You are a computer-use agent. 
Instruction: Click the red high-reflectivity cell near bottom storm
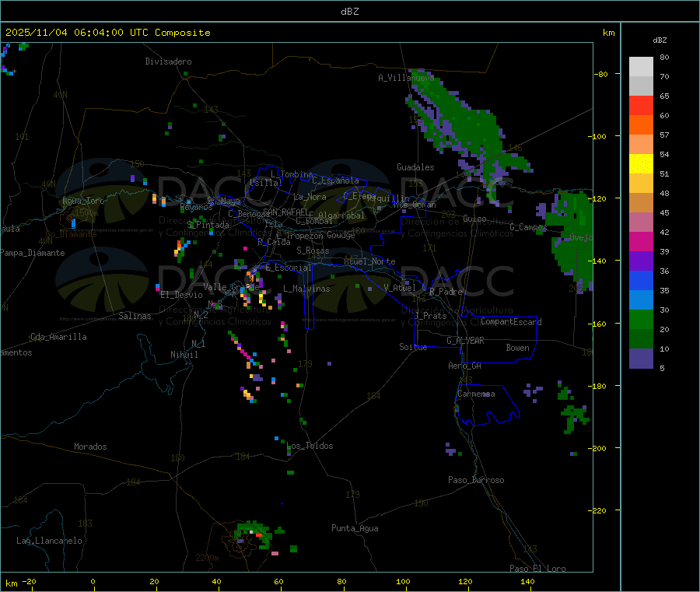pos(259,535)
